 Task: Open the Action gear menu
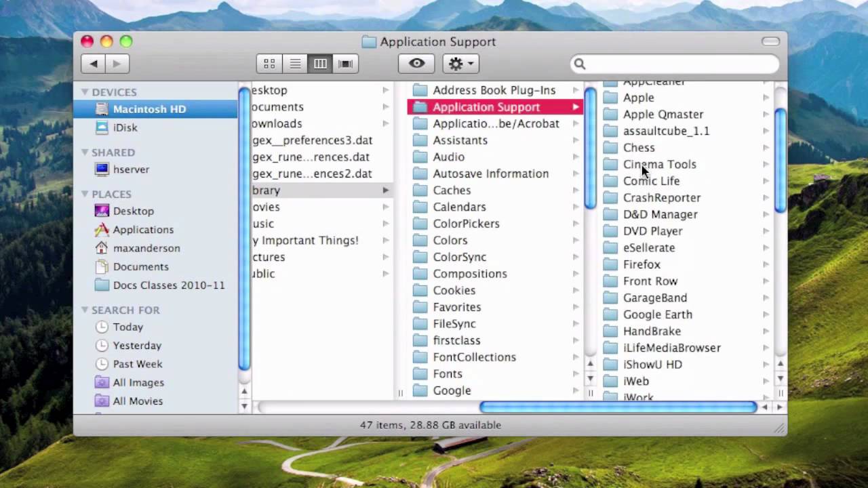tap(461, 64)
